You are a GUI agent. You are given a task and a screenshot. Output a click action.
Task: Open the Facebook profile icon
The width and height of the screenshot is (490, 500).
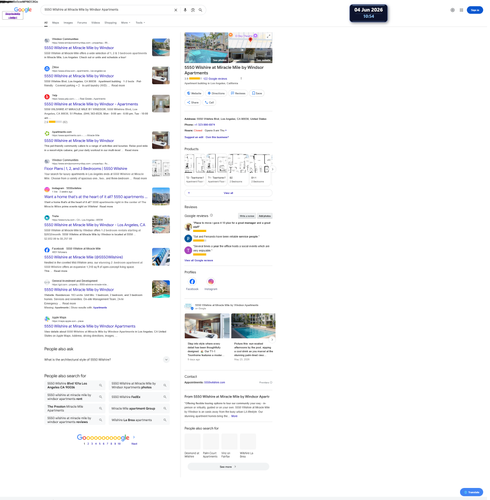pos(192,282)
